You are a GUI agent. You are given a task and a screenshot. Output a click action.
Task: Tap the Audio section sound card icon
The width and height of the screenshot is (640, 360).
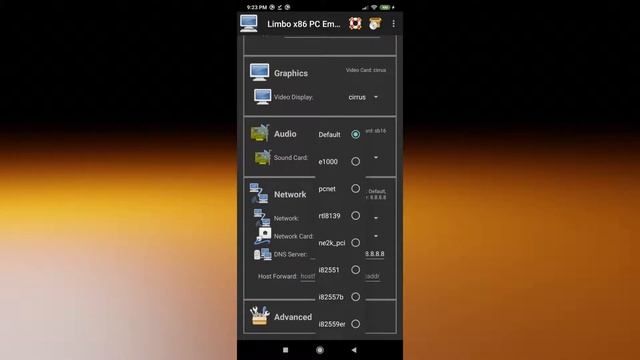click(x=260, y=133)
